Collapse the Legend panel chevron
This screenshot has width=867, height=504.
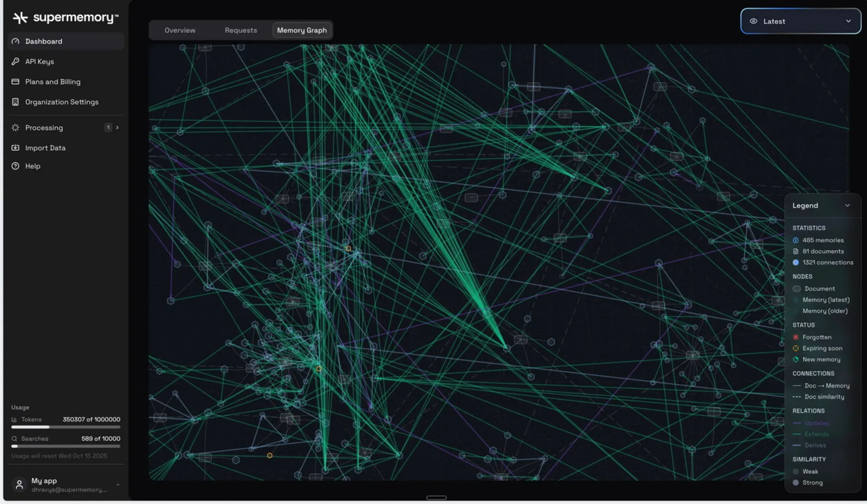(847, 205)
